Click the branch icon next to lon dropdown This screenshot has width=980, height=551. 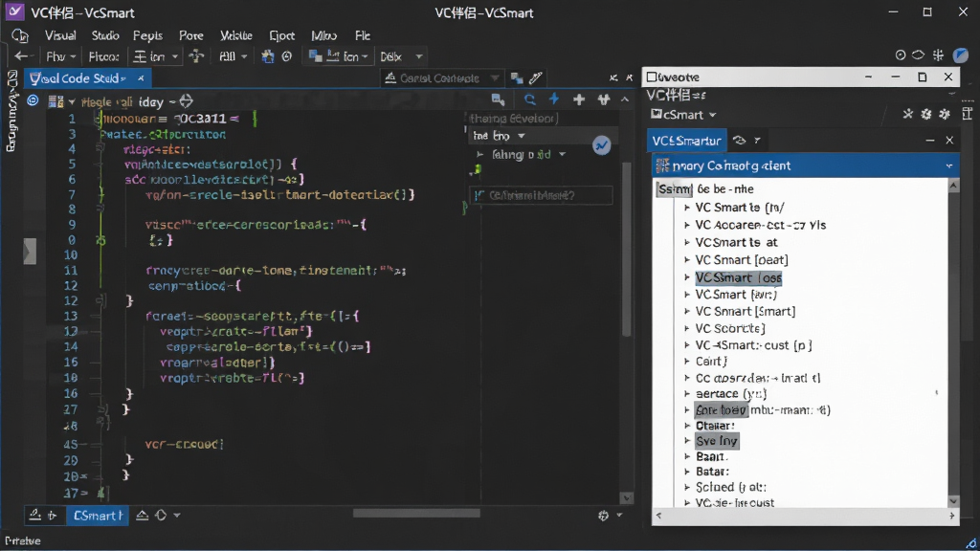pyautogui.click(x=196, y=56)
